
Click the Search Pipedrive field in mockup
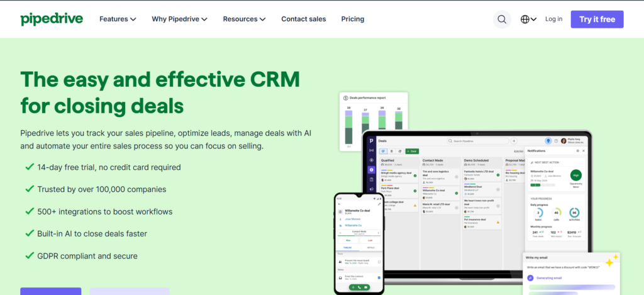[x=478, y=141]
